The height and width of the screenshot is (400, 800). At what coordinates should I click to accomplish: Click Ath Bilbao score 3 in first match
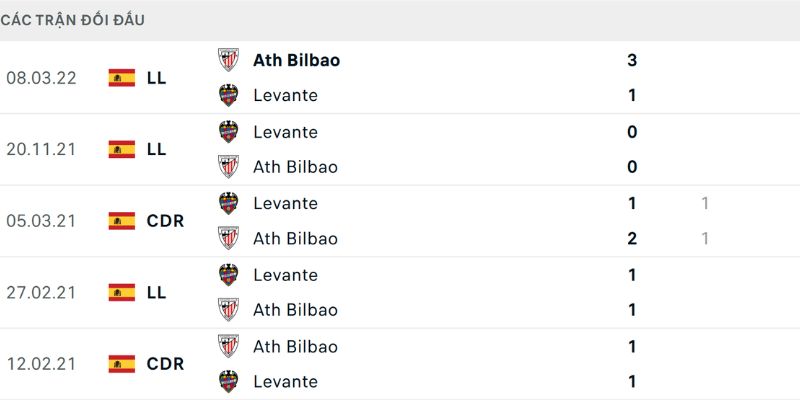(x=632, y=60)
